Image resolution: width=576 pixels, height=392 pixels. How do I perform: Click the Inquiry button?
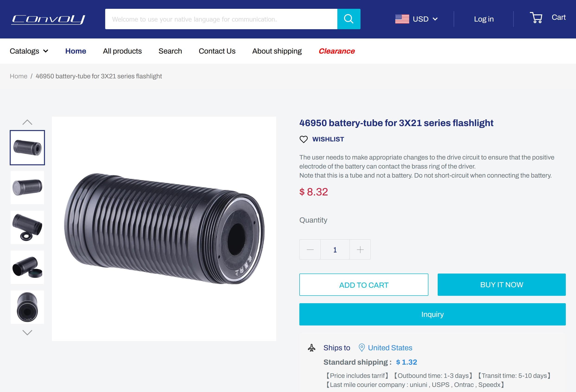click(x=432, y=314)
